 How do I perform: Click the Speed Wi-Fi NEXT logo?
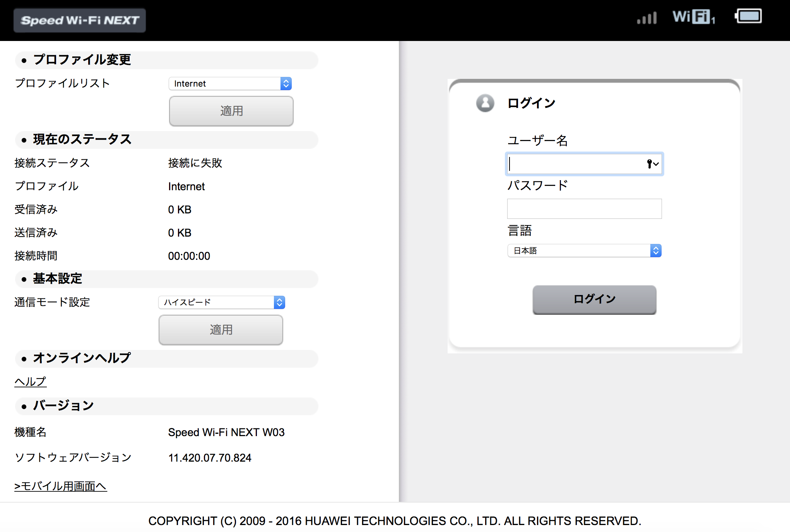(80, 20)
